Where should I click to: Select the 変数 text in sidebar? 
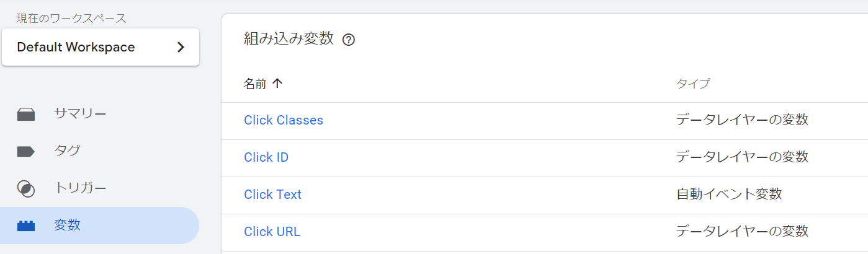(67, 226)
